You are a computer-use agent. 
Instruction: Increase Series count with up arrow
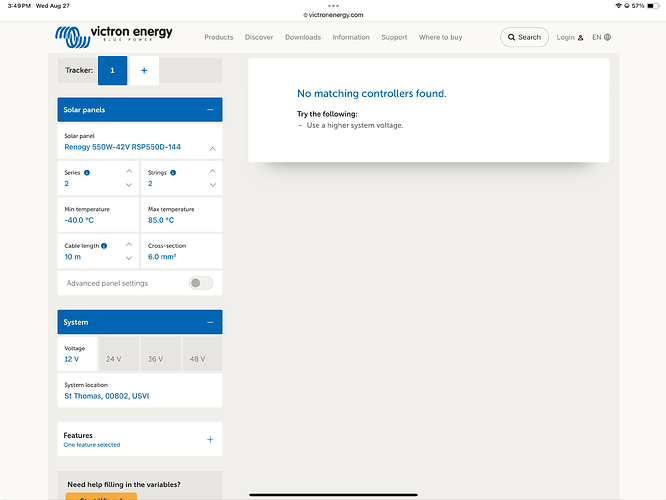point(129,171)
